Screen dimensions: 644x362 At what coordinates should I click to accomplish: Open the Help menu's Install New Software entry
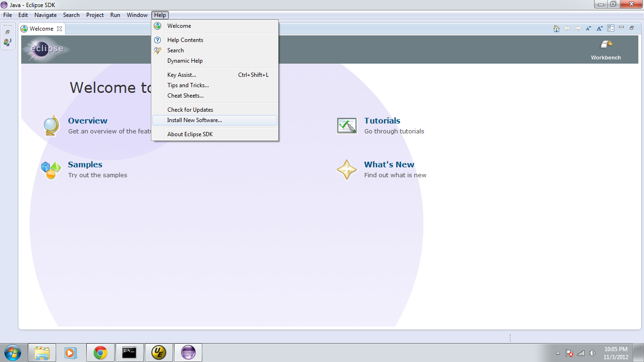[194, 120]
